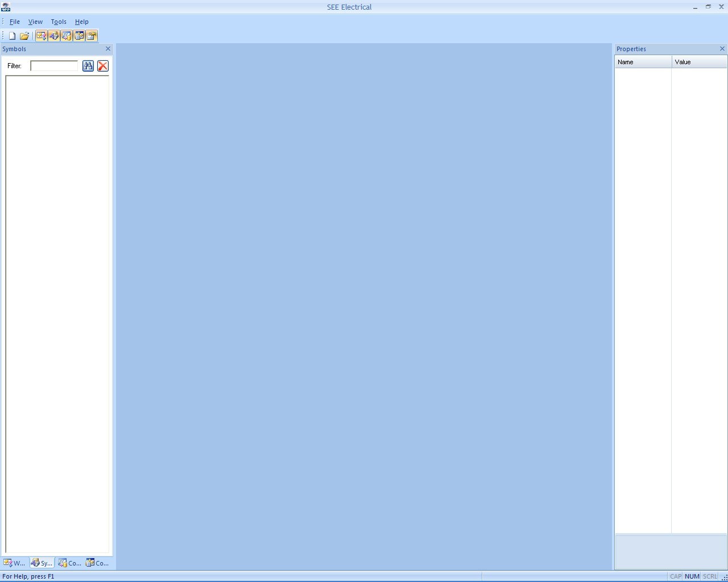Toggle the Properties pane toolbar button
The image size is (728, 582).
click(91, 36)
